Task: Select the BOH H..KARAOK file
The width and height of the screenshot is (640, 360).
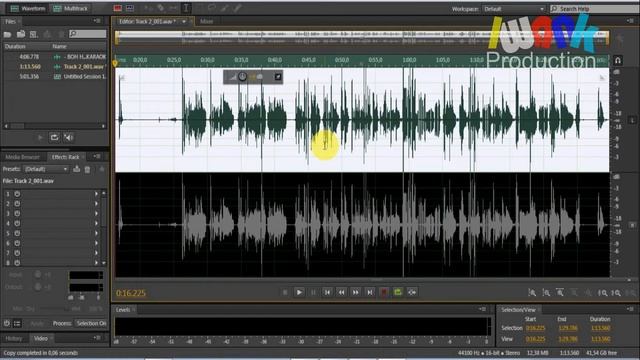Action: pyautogui.click(x=85, y=57)
